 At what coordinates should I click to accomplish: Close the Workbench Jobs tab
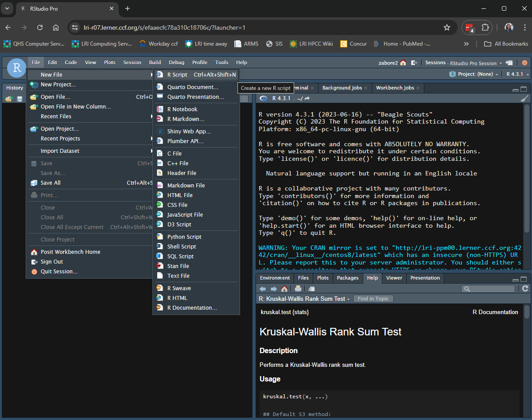tap(418, 88)
